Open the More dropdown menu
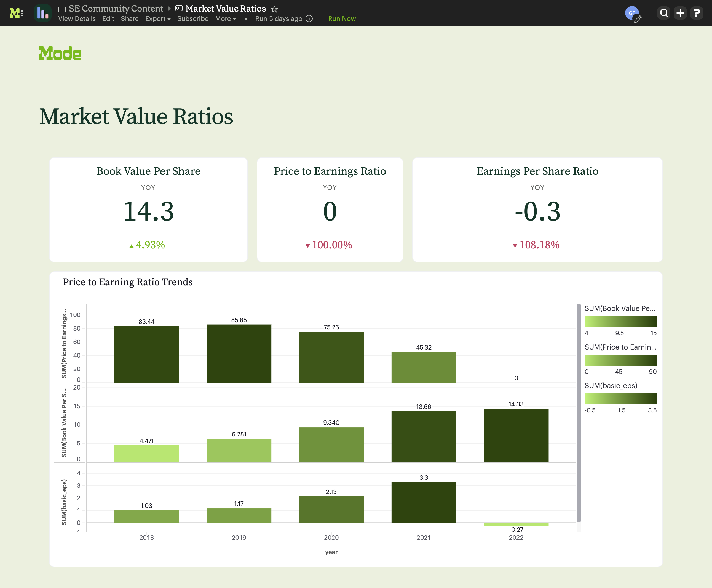Image resolution: width=712 pixels, height=588 pixels. 224,19
